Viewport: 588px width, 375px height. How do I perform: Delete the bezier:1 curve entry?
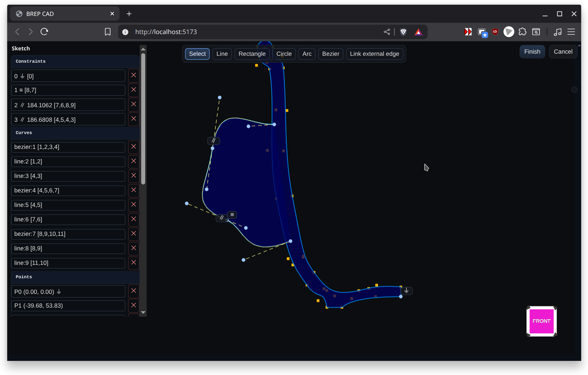pyautogui.click(x=134, y=147)
